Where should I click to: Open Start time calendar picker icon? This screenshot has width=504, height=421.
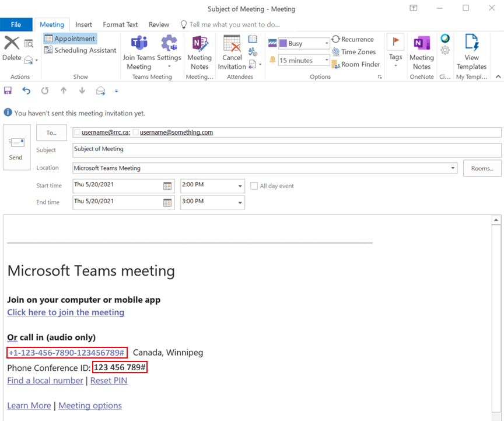click(167, 186)
